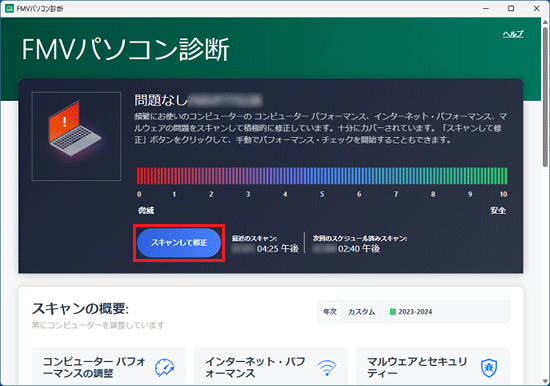Maximize the FMVパソコン診断 window

click(511, 8)
